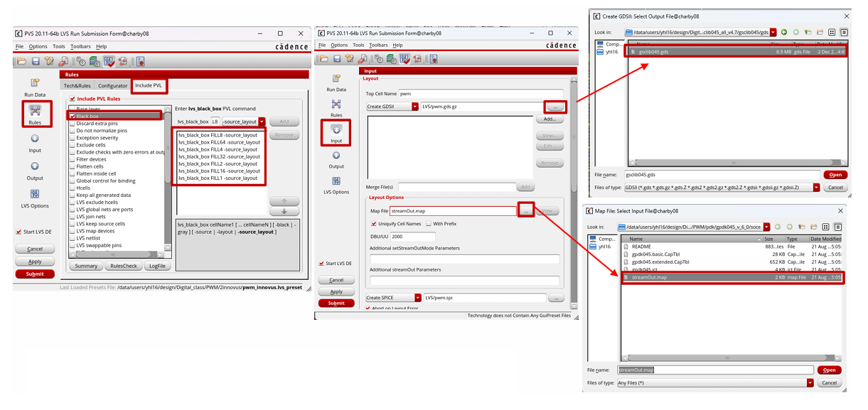Open Run Data panel in left PVS window
The width and height of the screenshot is (868, 410).
pyautogui.click(x=35, y=87)
